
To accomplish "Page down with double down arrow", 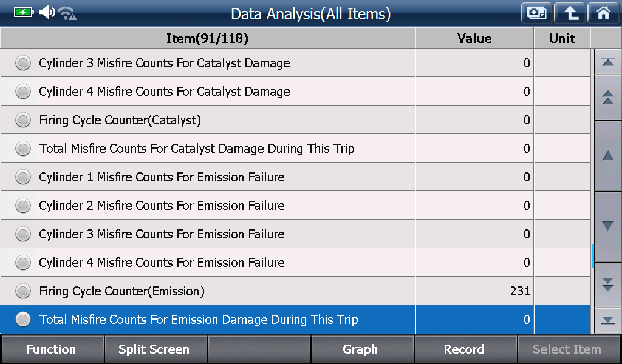I will pos(607,285).
